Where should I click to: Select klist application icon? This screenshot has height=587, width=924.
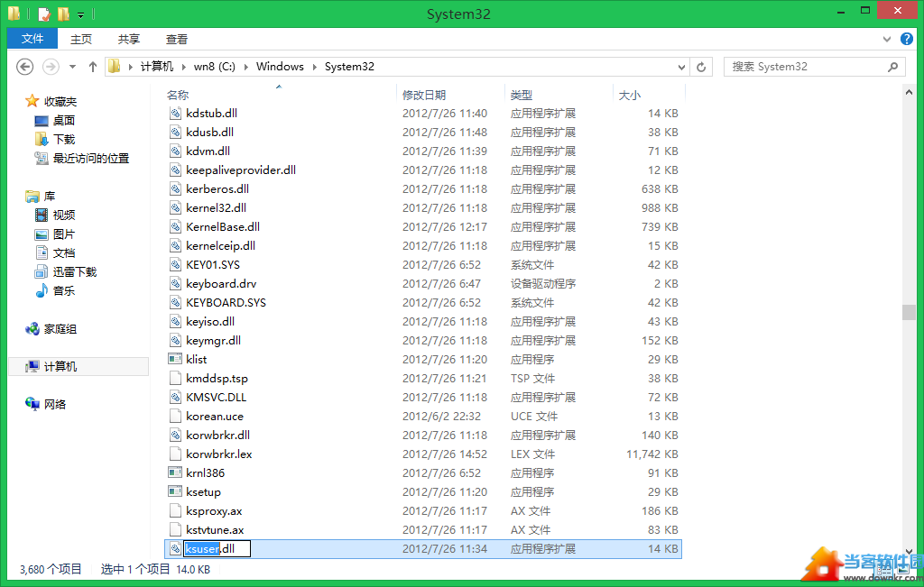175,359
